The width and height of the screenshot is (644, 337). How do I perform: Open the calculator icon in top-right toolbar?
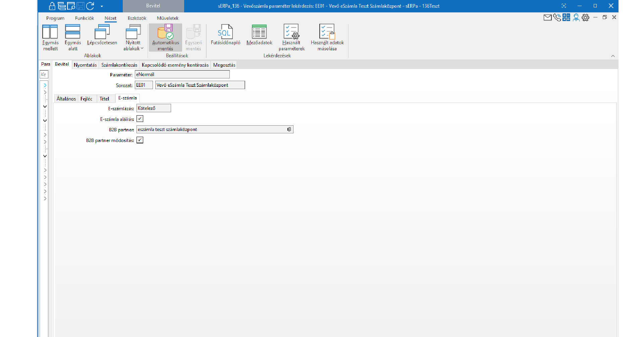[x=566, y=17]
